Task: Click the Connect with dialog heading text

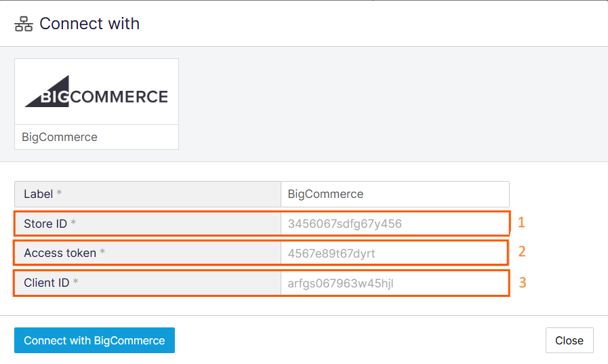Action: pyautogui.click(x=89, y=24)
